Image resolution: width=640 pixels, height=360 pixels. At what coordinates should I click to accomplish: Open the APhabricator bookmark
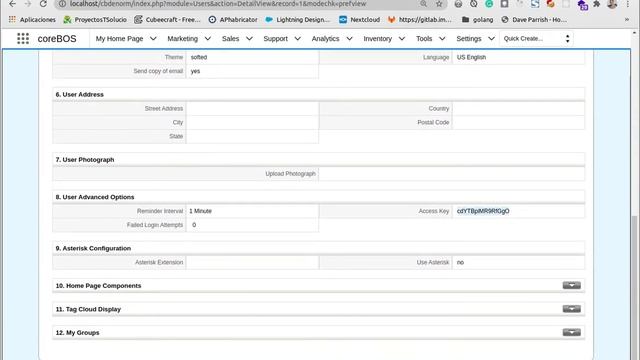233,20
